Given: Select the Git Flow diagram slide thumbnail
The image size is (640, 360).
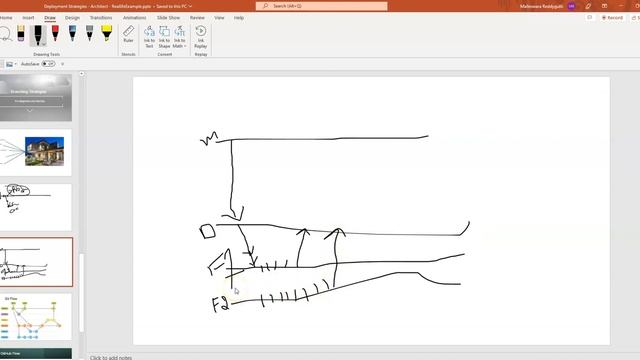Looking at the screenshot, I should 36,317.
